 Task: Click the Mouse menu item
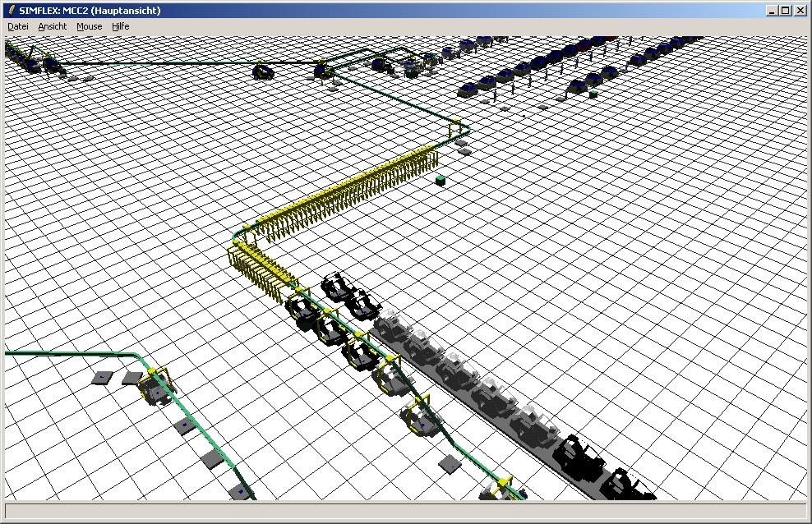90,26
